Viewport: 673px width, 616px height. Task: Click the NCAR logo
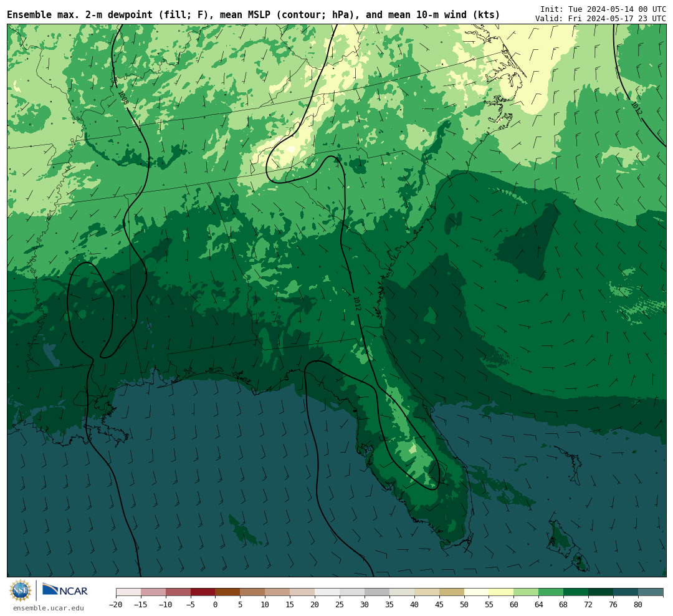[65, 589]
